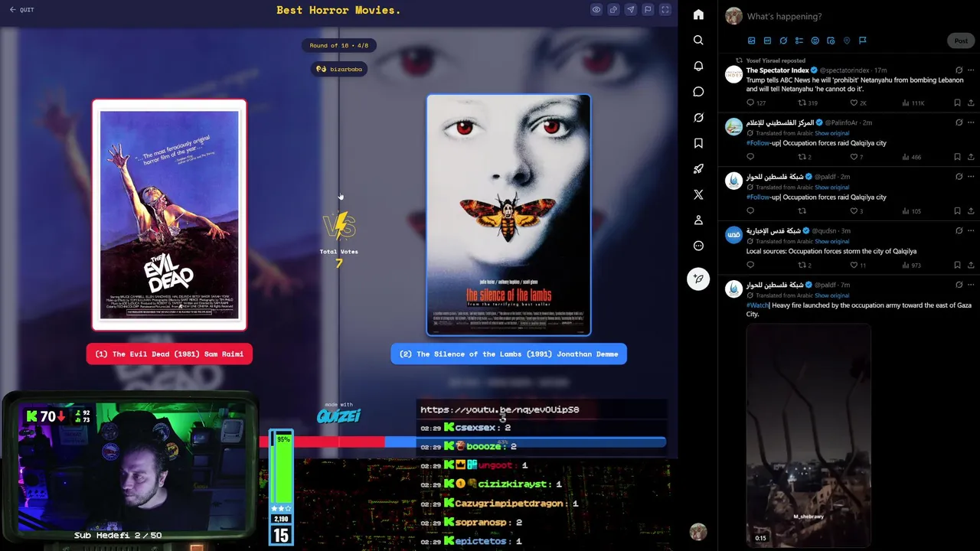
Task: Open the Quizei logo link
Action: click(338, 416)
